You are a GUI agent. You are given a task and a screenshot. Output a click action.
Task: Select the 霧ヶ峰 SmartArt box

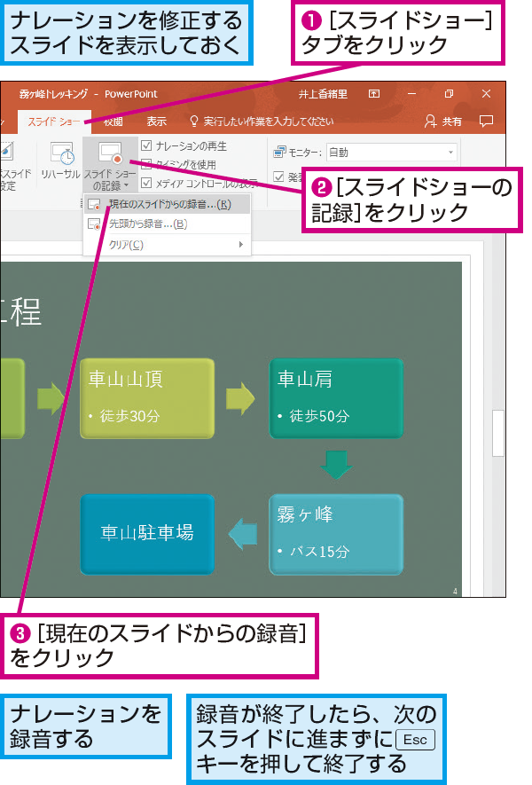pyautogui.click(x=336, y=534)
